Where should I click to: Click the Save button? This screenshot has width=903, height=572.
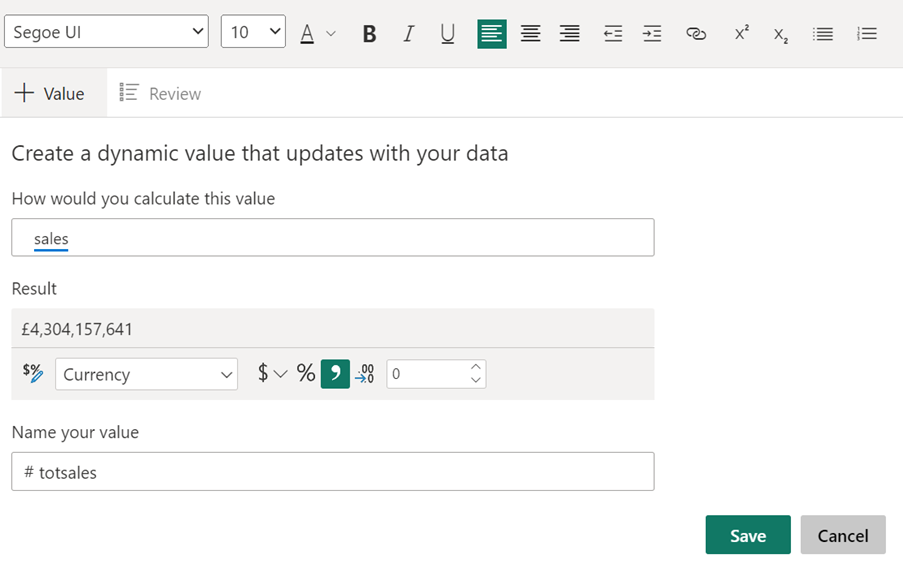747,535
